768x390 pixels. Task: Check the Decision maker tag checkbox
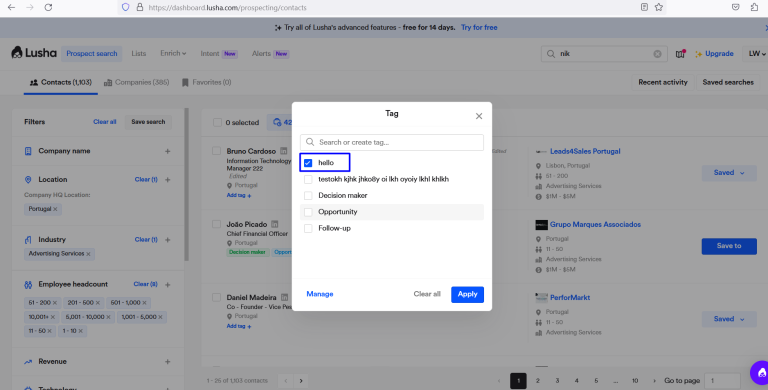tap(308, 195)
